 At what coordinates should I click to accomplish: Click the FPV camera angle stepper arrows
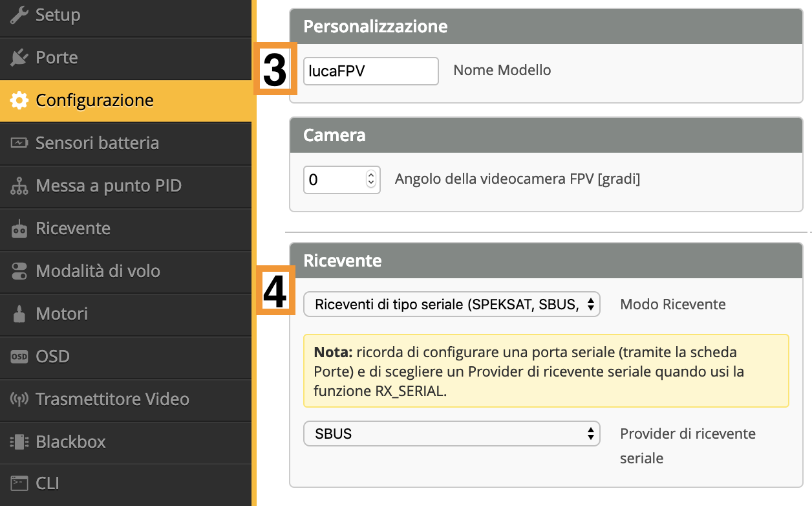[371, 179]
